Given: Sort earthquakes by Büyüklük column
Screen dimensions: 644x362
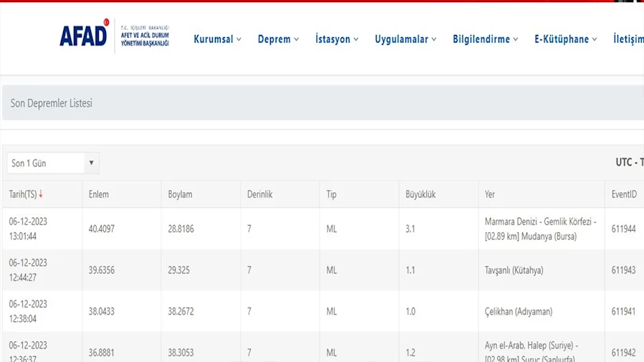Looking at the screenshot, I should coord(420,194).
